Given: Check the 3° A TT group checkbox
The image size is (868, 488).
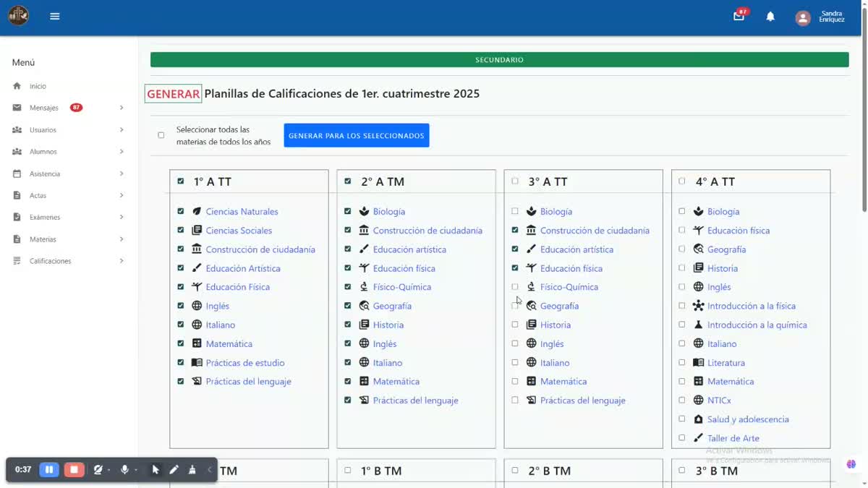Looking at the screenshot, I should coord(515,181).
